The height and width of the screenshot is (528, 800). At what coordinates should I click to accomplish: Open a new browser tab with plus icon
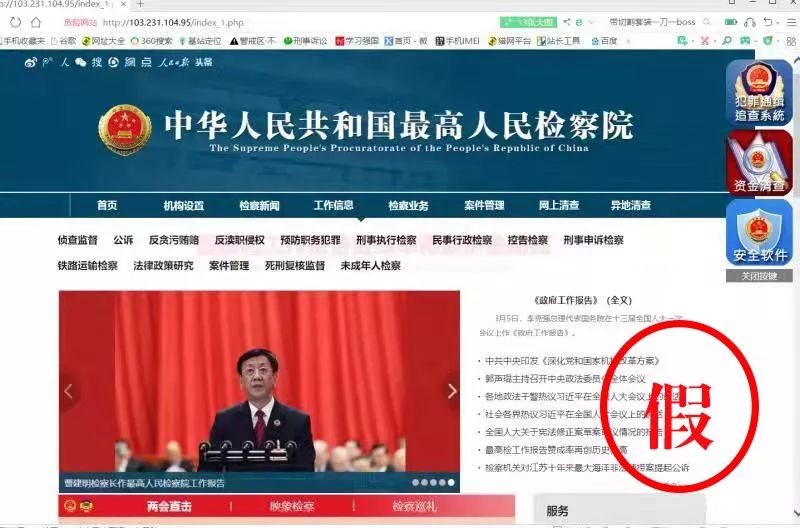click(141, 5)
